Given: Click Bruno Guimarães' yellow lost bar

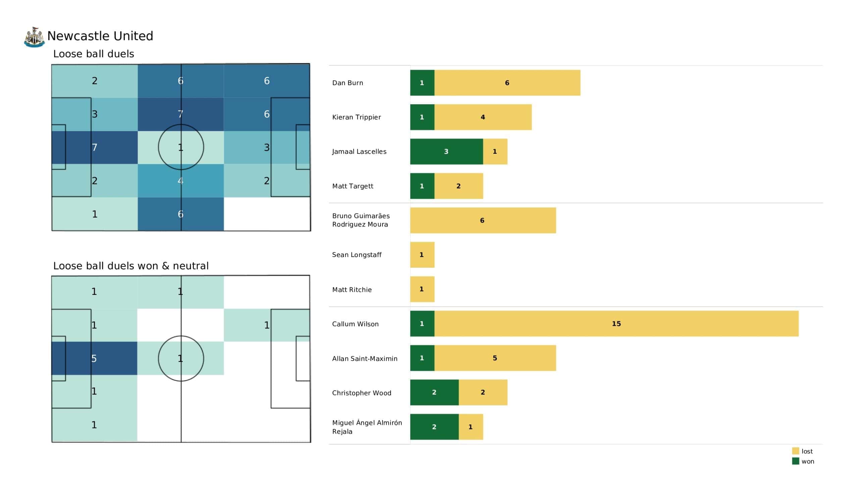Looking at the screenshot, I should (483, 220).
